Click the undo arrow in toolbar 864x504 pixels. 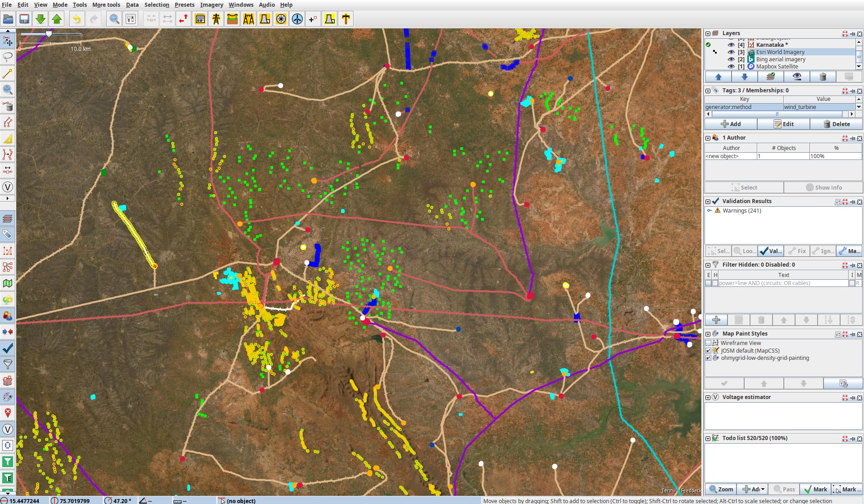click(77, 19)
